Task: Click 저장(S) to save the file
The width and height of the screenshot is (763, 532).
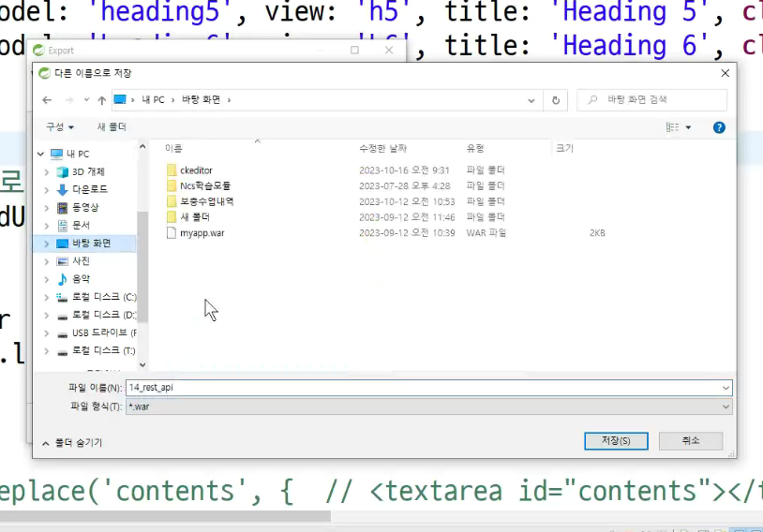Action: 616,441
